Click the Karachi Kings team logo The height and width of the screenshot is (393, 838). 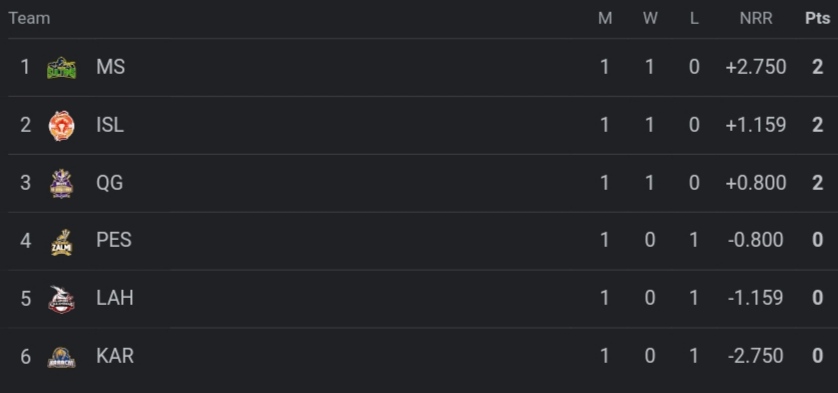(x=61, y=357)
